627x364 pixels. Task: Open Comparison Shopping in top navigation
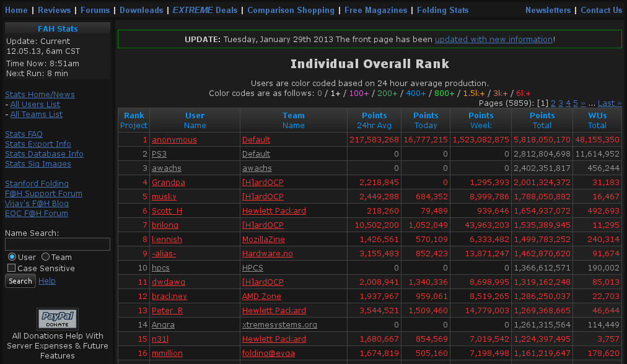291,11
